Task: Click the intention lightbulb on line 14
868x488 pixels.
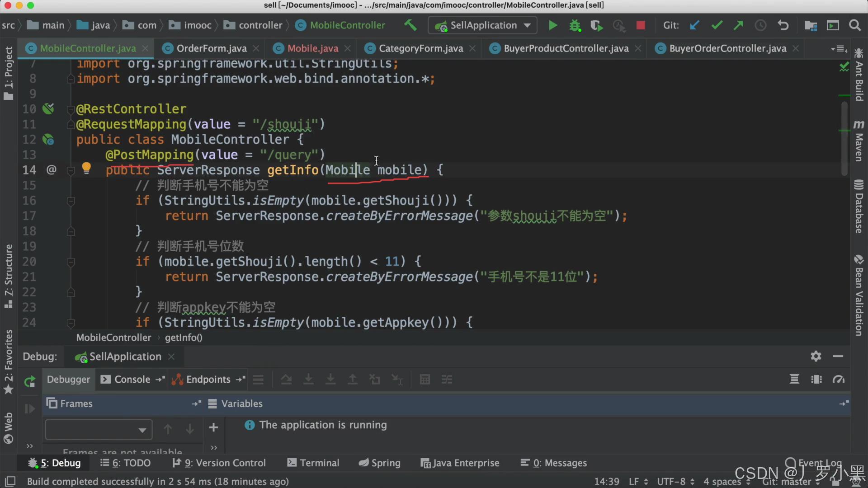Action: point(86,169)
